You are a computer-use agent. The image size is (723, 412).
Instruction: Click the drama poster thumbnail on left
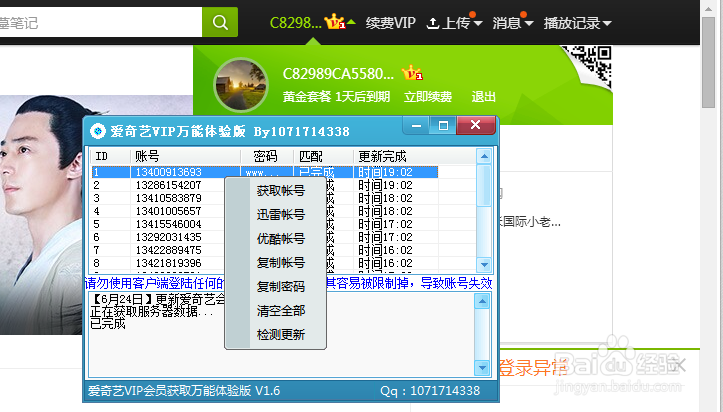click(x=96, y=215)
